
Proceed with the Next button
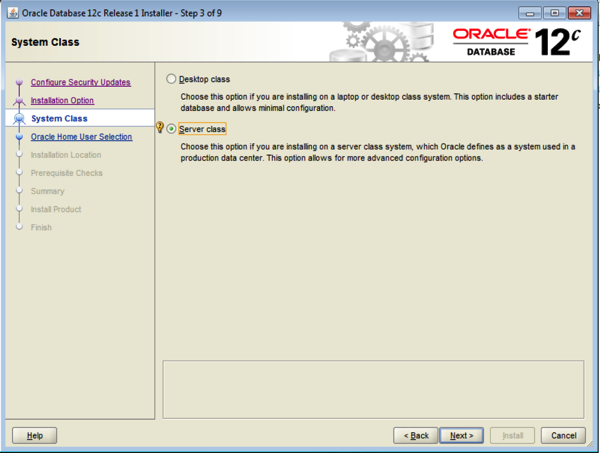click(461, 436)
